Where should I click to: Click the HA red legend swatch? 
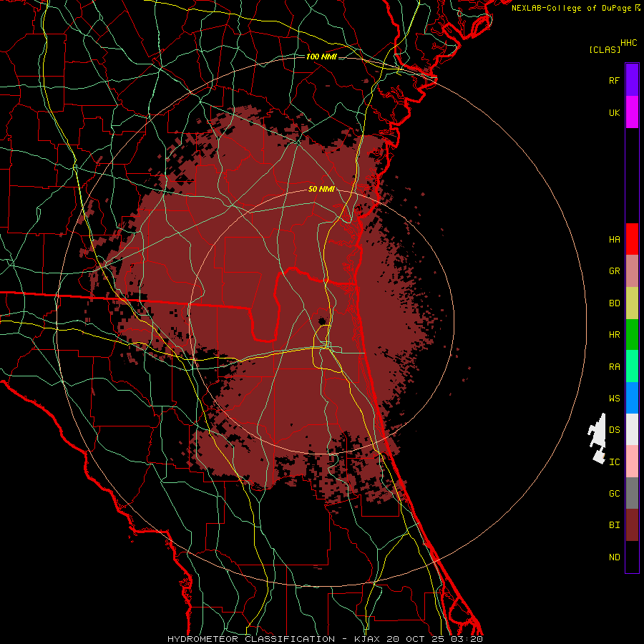click(632, 239)
